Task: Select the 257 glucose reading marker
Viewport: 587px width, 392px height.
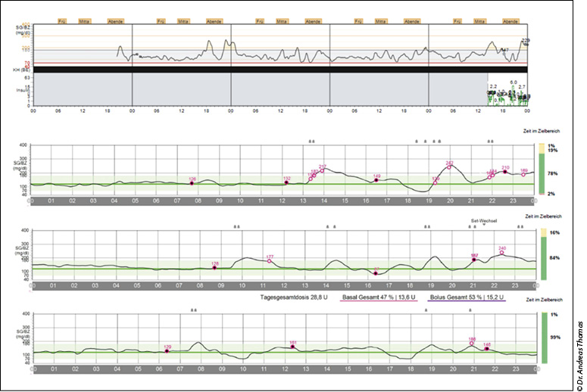Action: point(322,170)
